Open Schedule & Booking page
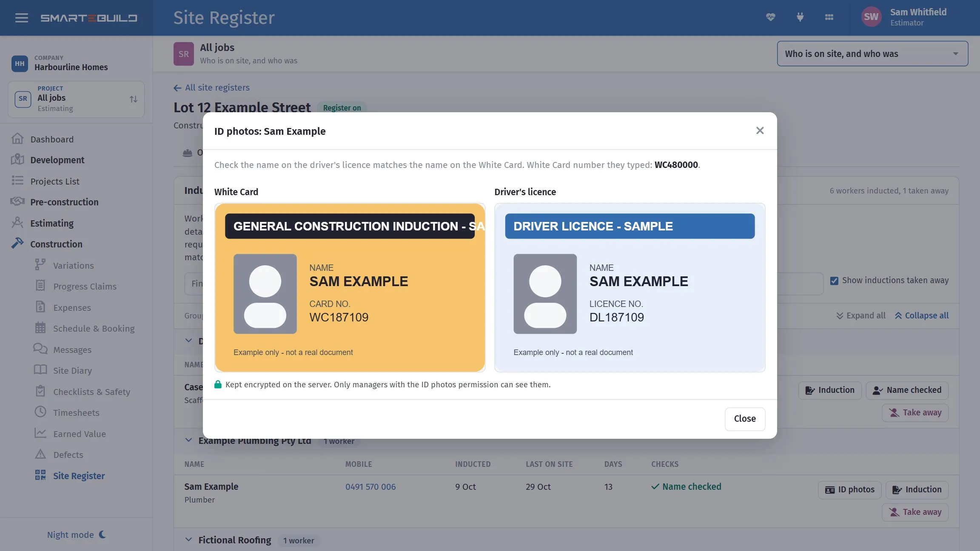The image size is (980, 551). pos(94,329)
